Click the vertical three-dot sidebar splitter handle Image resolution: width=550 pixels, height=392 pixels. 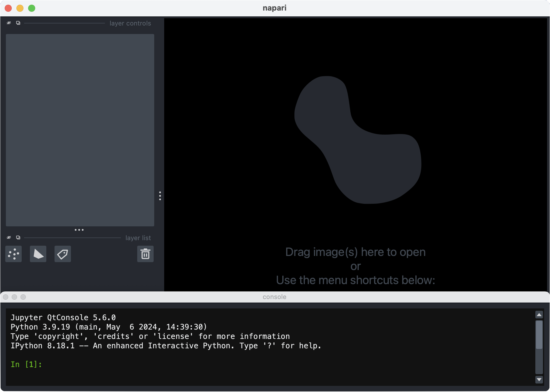(160, 196)
